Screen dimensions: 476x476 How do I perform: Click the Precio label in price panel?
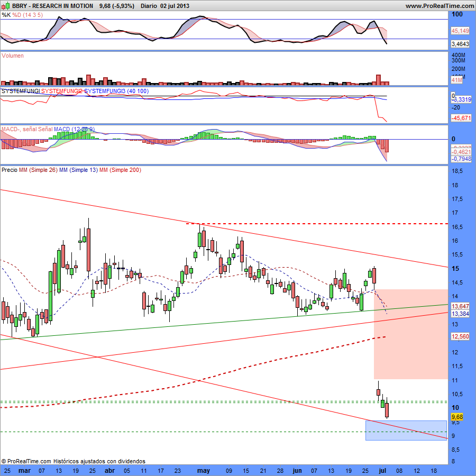(10, 170)
